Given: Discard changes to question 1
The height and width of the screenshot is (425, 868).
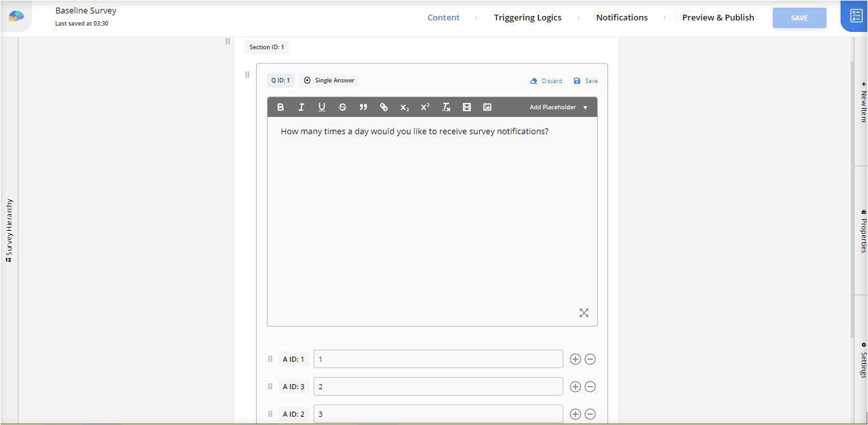Looking at the screenshot, I should coord(546,81).
